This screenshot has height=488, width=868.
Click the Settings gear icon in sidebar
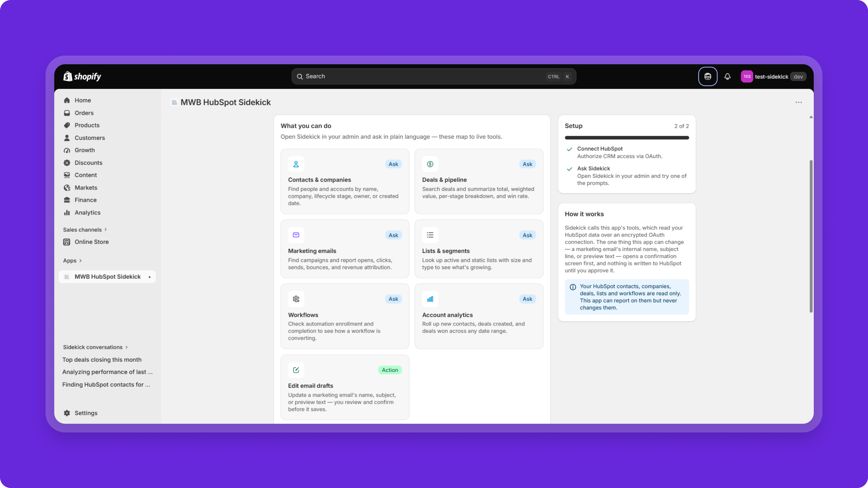(x=67, y=413)
